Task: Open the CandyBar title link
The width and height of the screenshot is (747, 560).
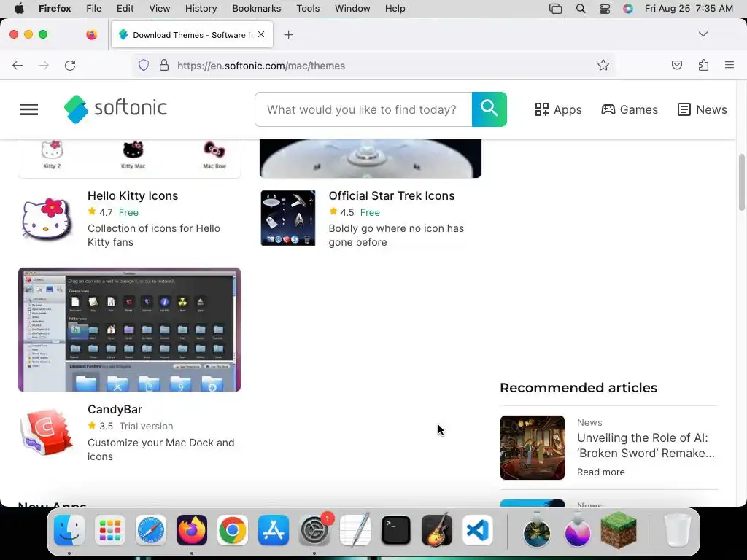Action: coord(115,410)
